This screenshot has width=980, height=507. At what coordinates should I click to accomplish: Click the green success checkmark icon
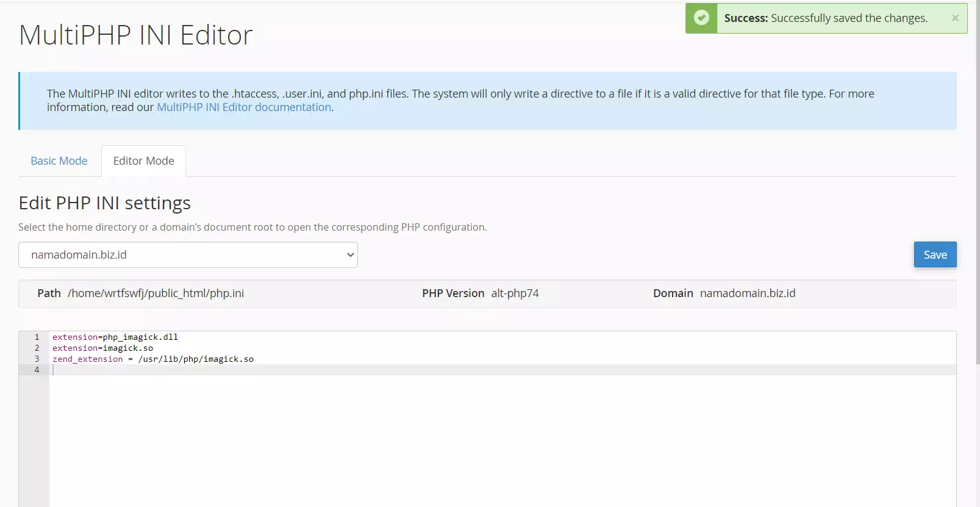tap(701, 18)
